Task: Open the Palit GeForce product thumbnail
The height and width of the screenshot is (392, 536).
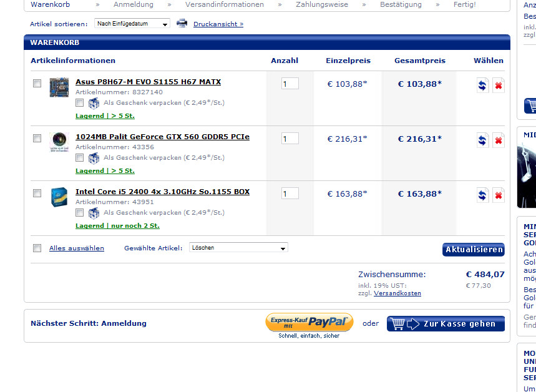Action: coord(59,142)
